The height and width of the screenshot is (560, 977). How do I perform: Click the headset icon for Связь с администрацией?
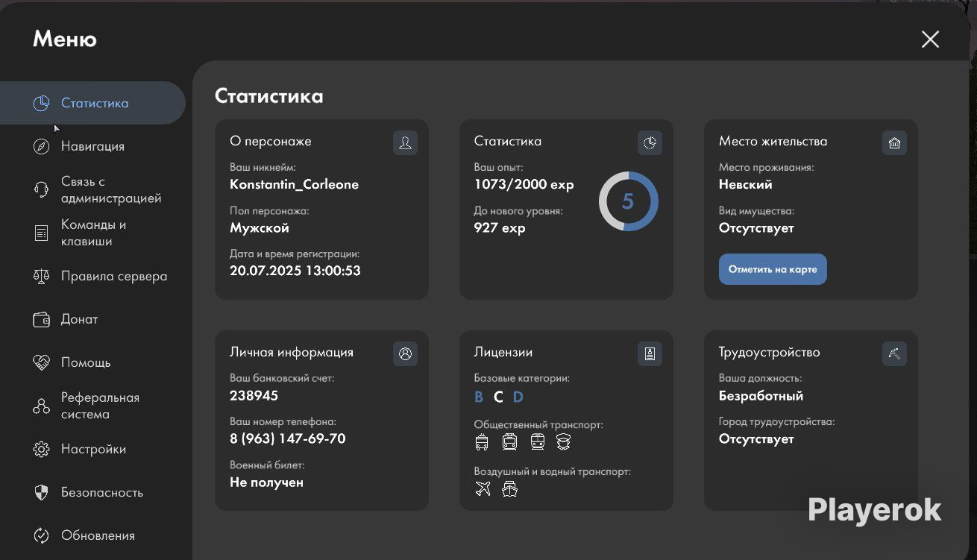42,189
